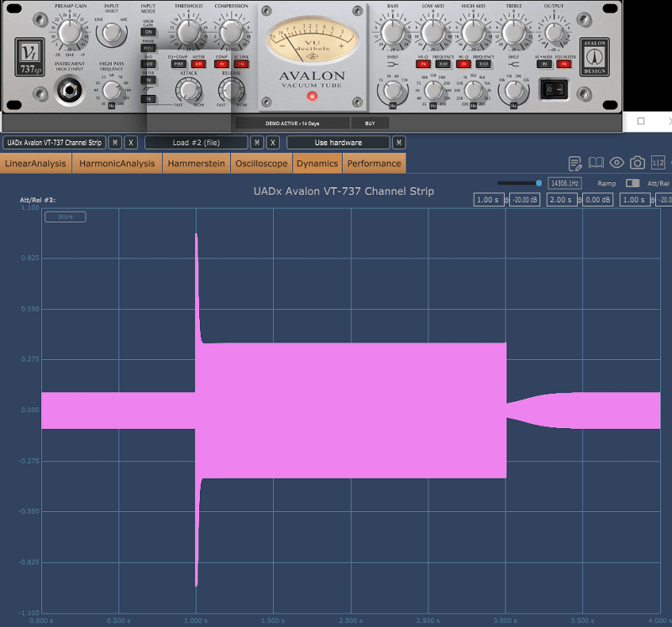Click the Avalon Design logo badge
672x627 pixels.
click(x=595, y=57)
